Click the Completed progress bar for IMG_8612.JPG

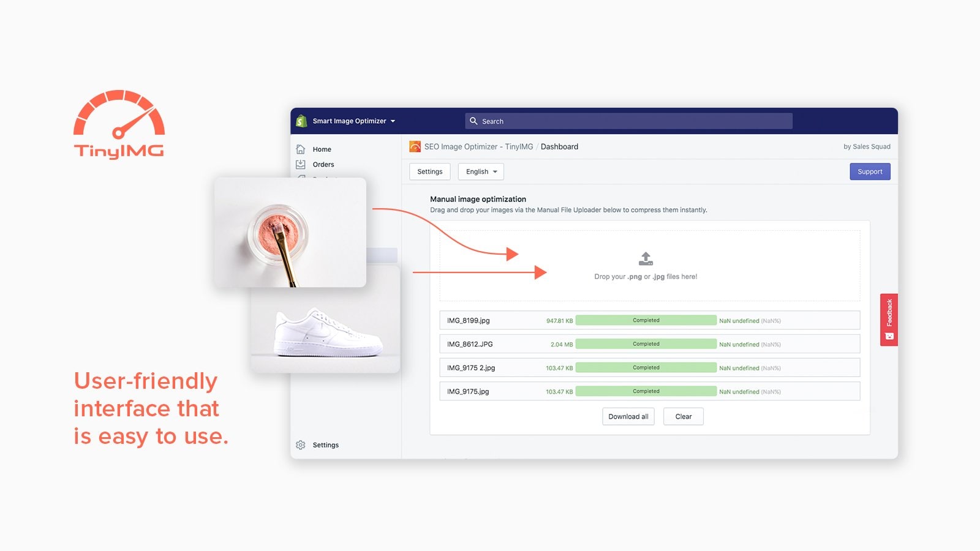(x=646, y=344)
